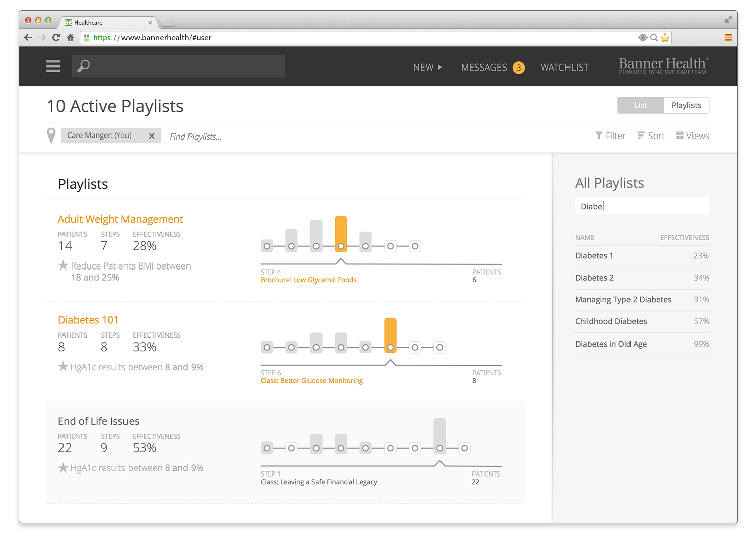
Task: Select Diabetes 2 in All Playlists
Action: pos(642,278)
